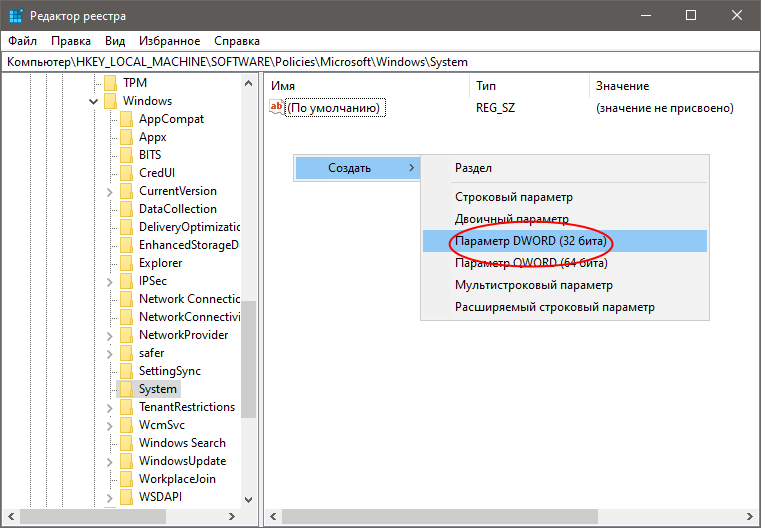Click the Explorer folder icon
Viewport: 761px width, 528px height.
[126, 263]
